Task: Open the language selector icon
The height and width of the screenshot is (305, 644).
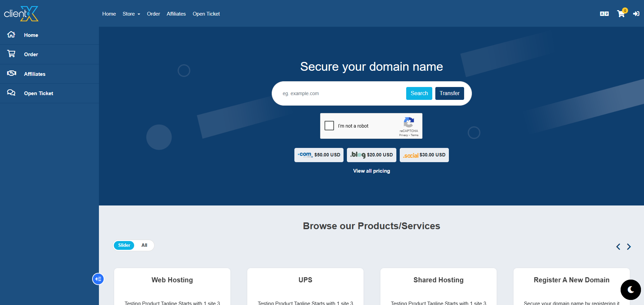Action: point(604,14)
